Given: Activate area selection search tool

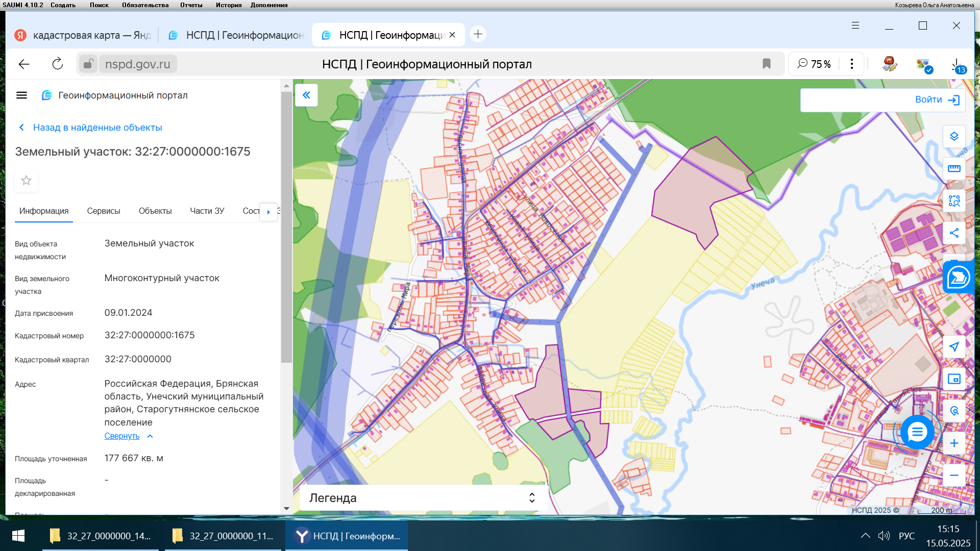Looking at the screenshot, I should (x=954, y=201).
